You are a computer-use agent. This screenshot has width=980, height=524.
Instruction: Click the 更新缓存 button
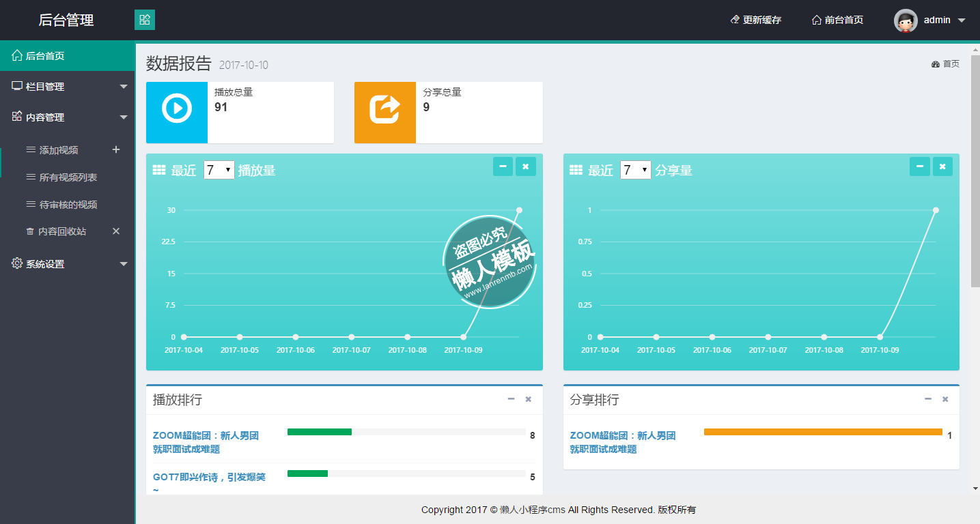coord(756,20)
